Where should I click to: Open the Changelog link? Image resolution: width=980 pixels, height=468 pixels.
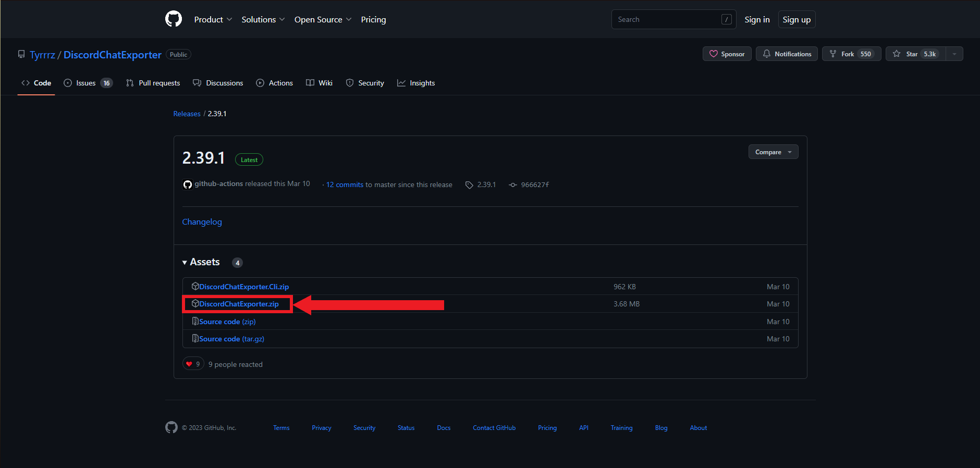click(x=202, y=222)
